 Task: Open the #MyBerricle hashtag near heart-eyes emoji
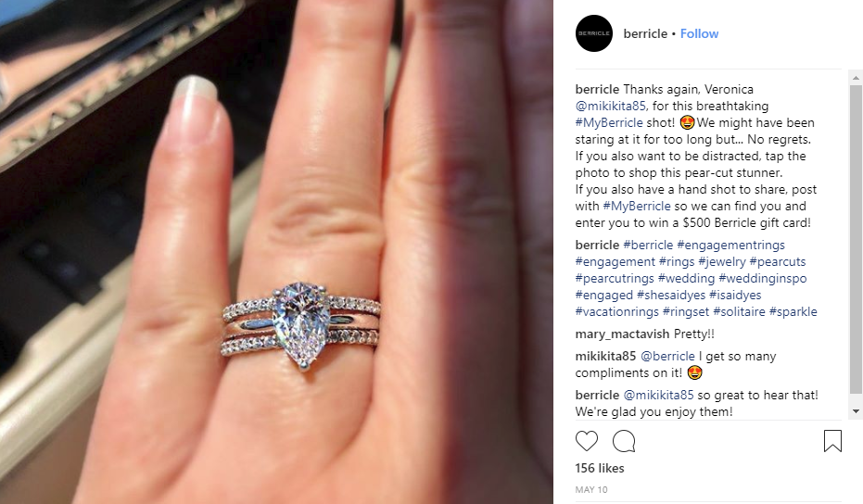pos(609,122)
